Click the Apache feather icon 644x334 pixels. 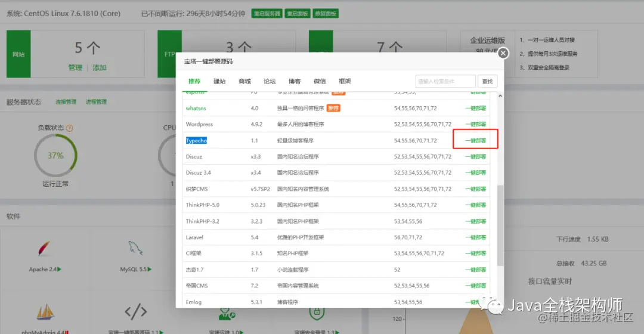44,249
